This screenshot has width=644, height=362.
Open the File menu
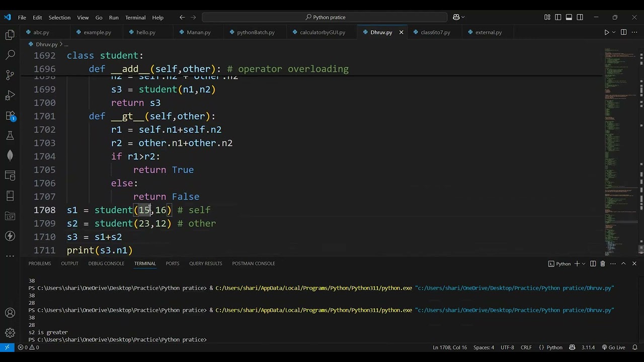(x=22, y=17)
